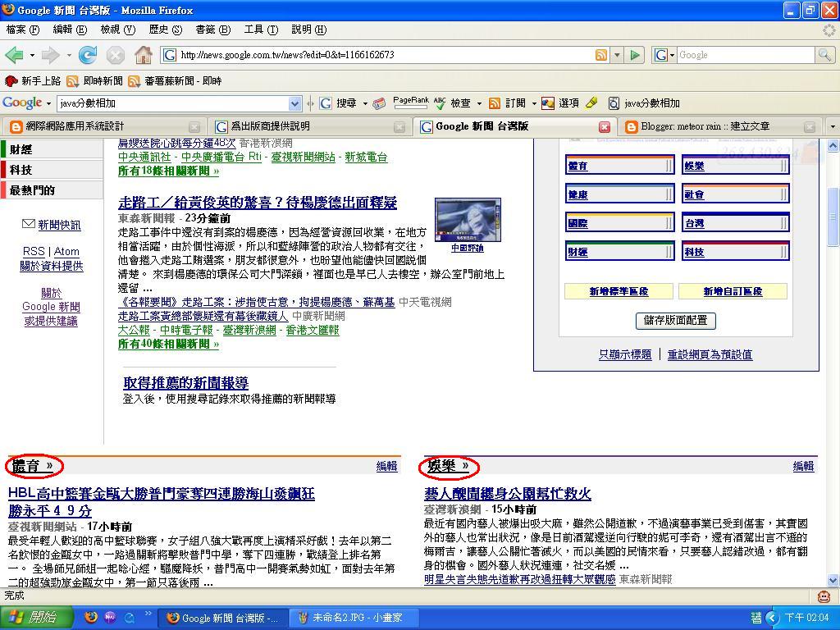
Task: Go to the Home page icon
Action: (143, 55)
